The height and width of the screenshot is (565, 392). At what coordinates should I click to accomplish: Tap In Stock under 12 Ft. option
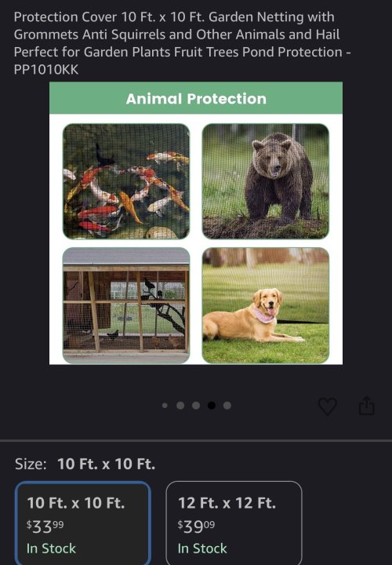[202, 549]
